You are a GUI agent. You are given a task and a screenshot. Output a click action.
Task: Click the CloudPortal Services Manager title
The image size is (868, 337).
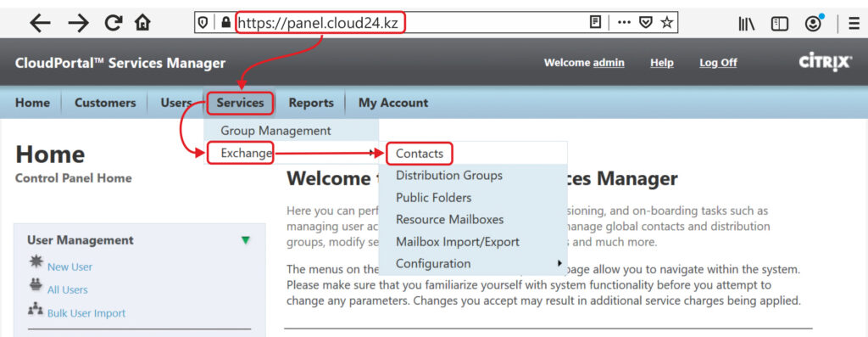pos(120,63)
